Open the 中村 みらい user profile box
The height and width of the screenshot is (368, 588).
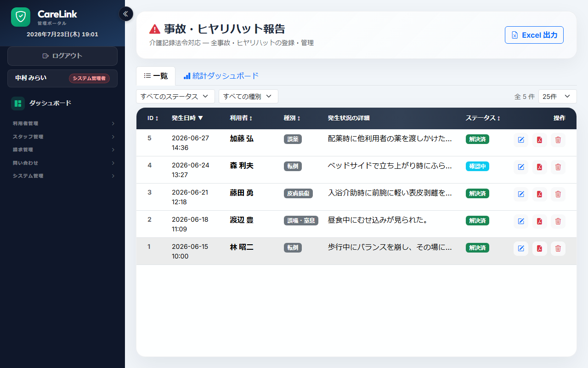[x=62, y=78]
